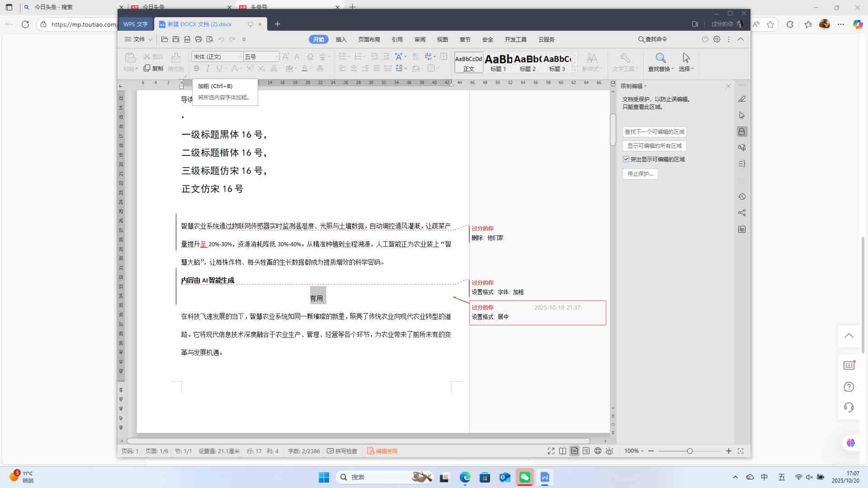The height and width of the screenshot is (488, 868).
Task: Click the vertical document scrollbar thumb
Action: coord(613,130)
